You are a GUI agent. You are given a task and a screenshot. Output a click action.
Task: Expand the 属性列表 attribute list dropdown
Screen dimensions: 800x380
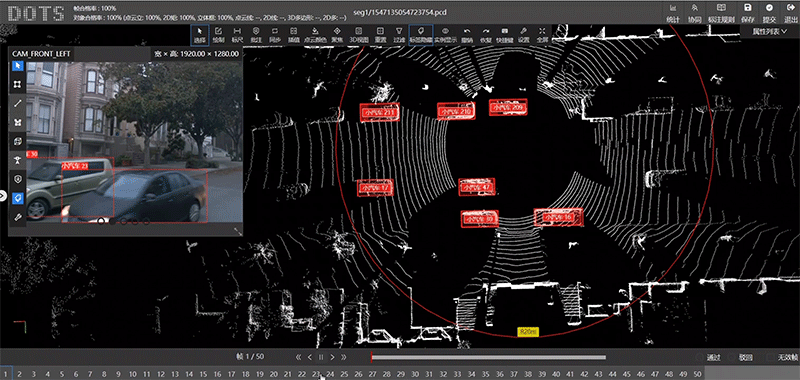770,32
